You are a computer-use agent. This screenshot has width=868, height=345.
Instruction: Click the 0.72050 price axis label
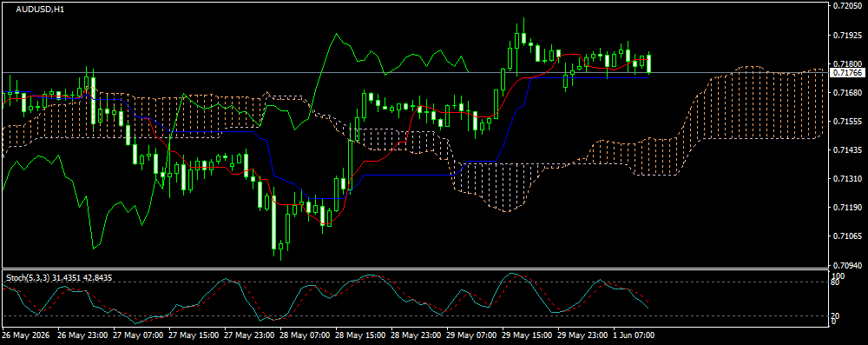847,6
